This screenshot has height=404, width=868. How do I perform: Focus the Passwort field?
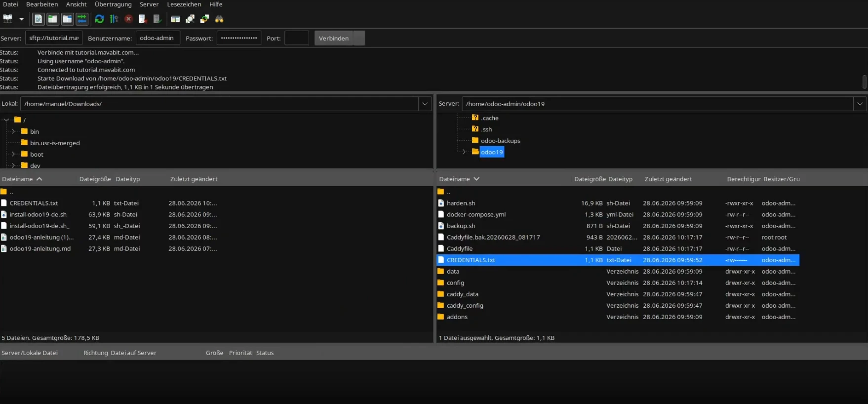239,38
